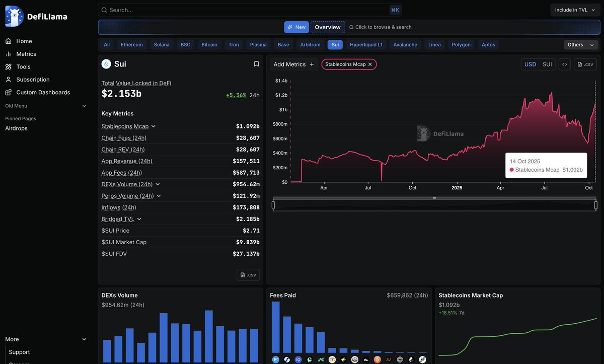Click the Overview button
Image resolution: width=604 pixels, height=364 pixels.
tap(328, 27)
